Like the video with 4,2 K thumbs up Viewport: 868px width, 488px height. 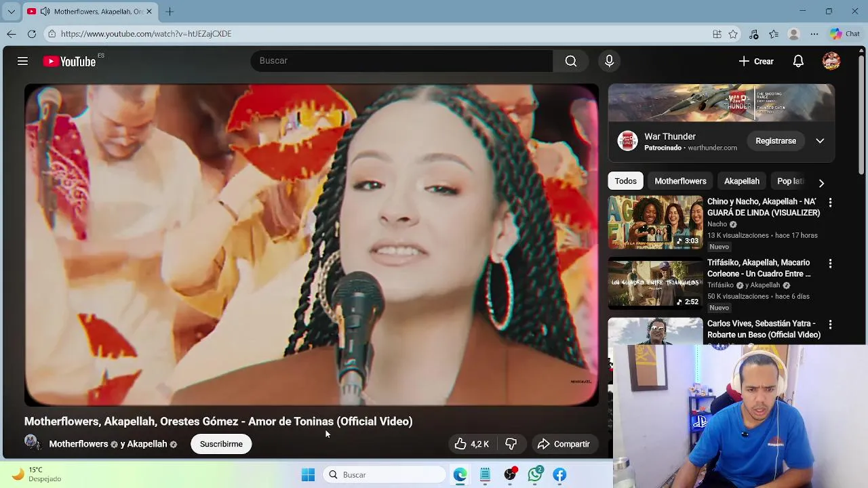(x=472, y=444)
